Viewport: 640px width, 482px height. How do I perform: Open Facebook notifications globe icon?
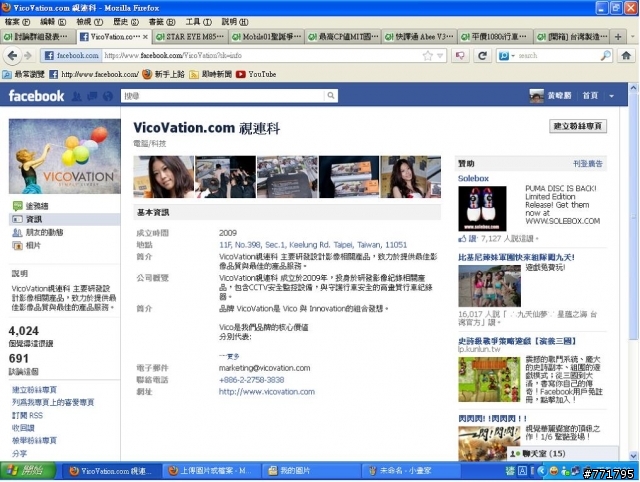[x=108, y=96]
